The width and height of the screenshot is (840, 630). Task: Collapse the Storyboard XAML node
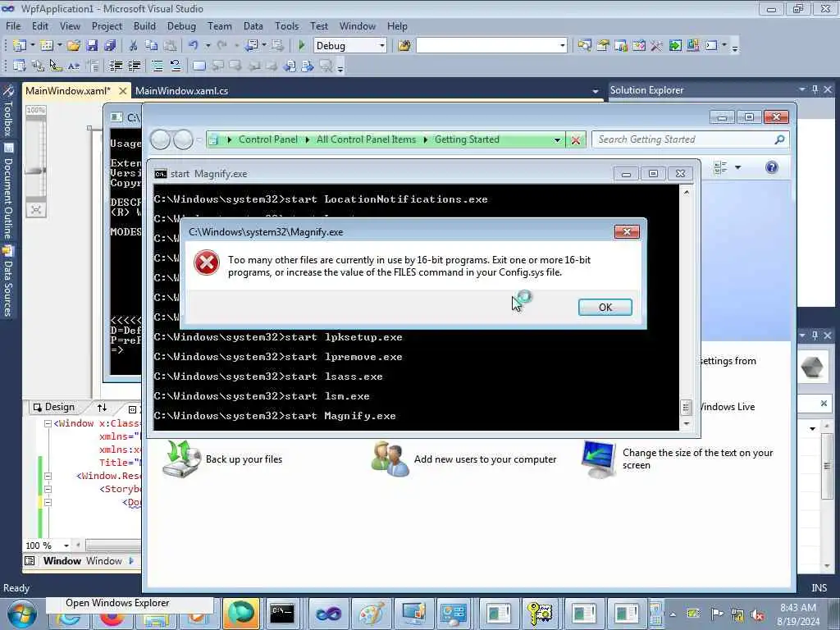click(x=48, y=489)
